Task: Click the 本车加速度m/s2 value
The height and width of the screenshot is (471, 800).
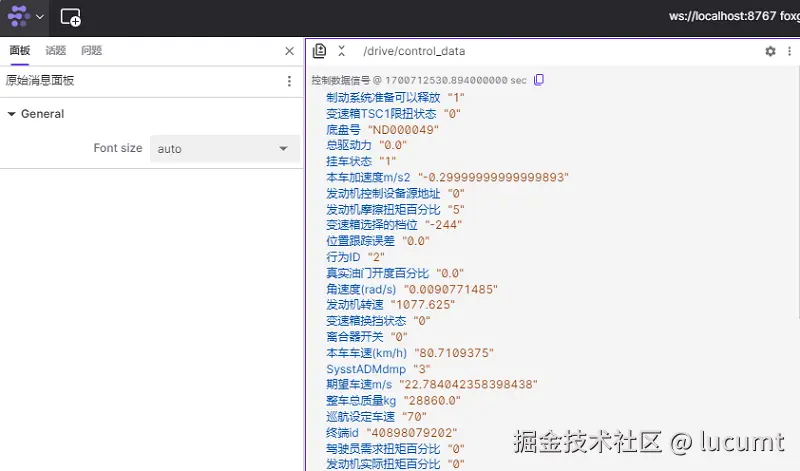Action: point(493,178)
